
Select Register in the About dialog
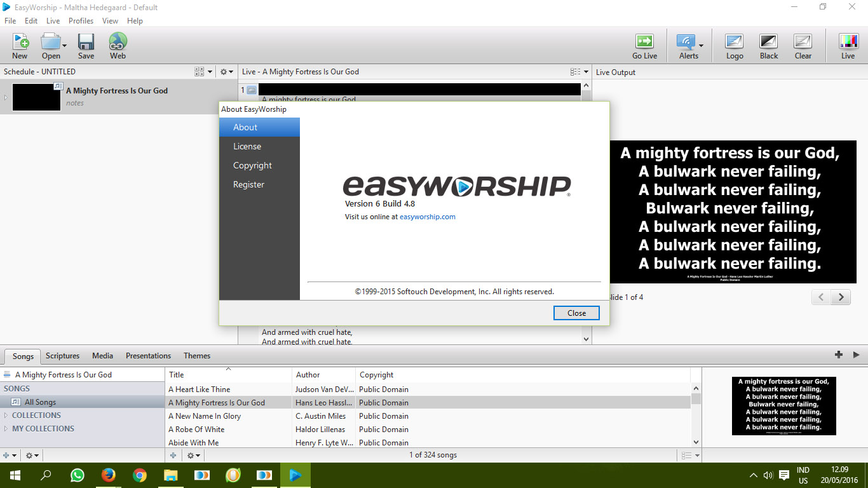[259, 184]
